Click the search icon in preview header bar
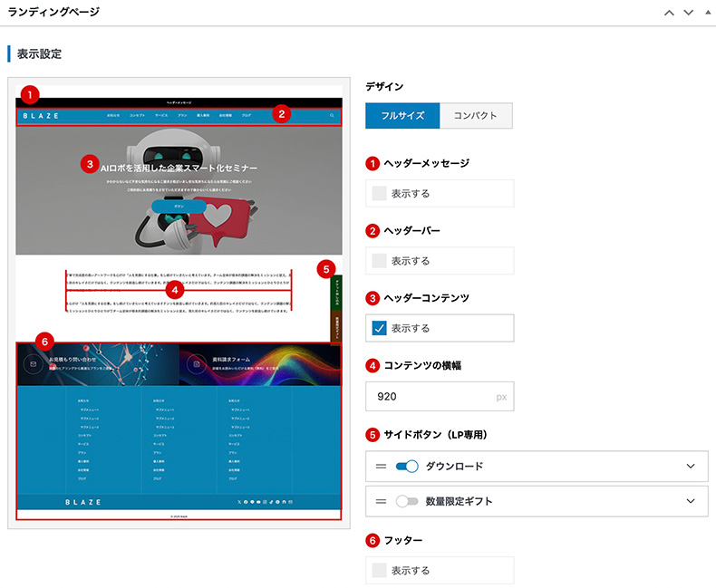Viewport: 716px width, 588px height. [332, 116]
